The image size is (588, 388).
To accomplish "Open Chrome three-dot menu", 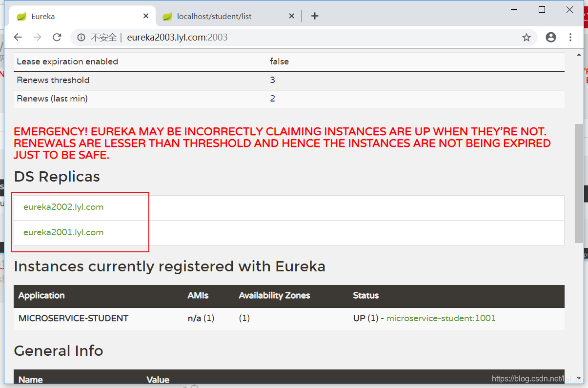I will [x=570, y=37].
